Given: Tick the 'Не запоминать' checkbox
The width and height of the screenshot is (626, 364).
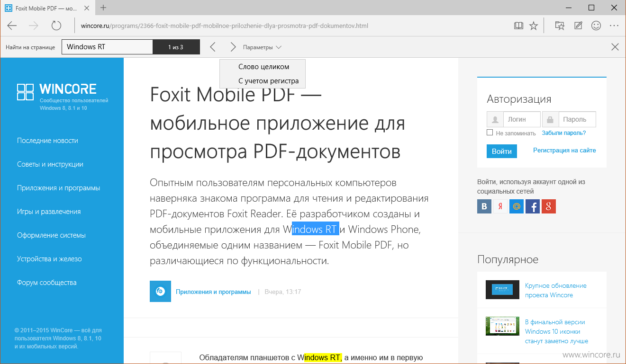Looking at the screenshot, I should coord(490,133).
